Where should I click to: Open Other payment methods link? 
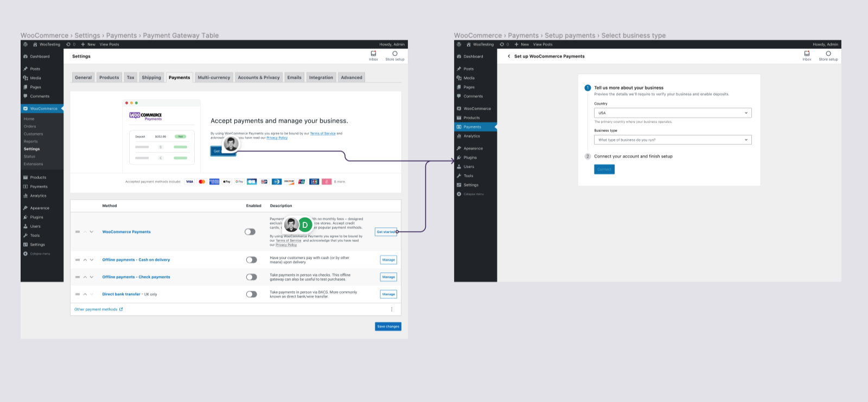click(99, 309)
